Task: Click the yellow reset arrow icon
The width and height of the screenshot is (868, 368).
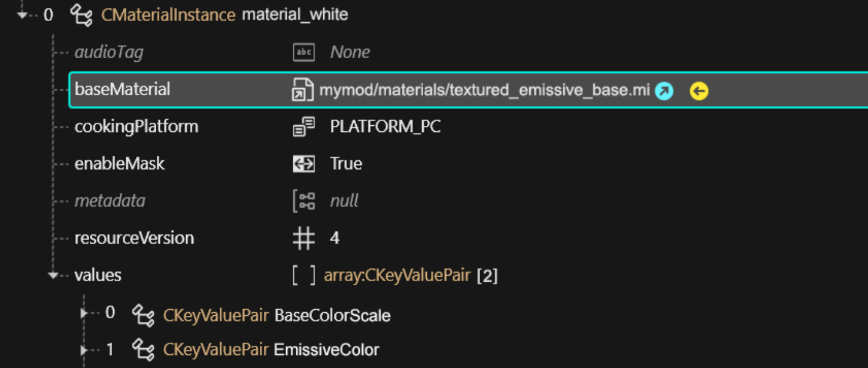Action: [699, 91]
